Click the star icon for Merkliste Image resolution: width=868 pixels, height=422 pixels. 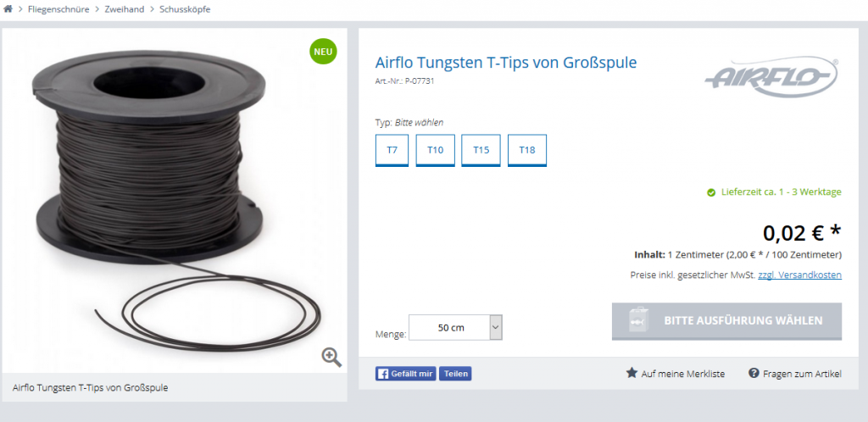pyautogui.click(x=632, y=373)
